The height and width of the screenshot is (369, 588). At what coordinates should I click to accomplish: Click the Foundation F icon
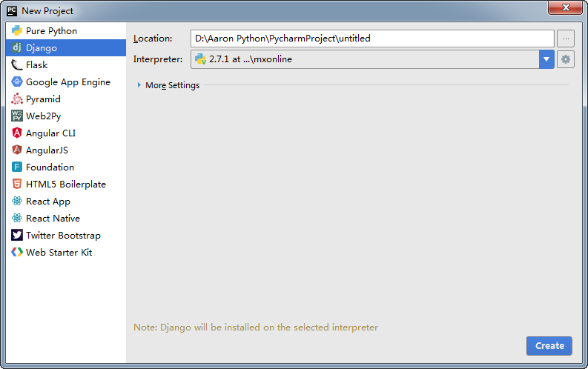click(x=17, y=167)
